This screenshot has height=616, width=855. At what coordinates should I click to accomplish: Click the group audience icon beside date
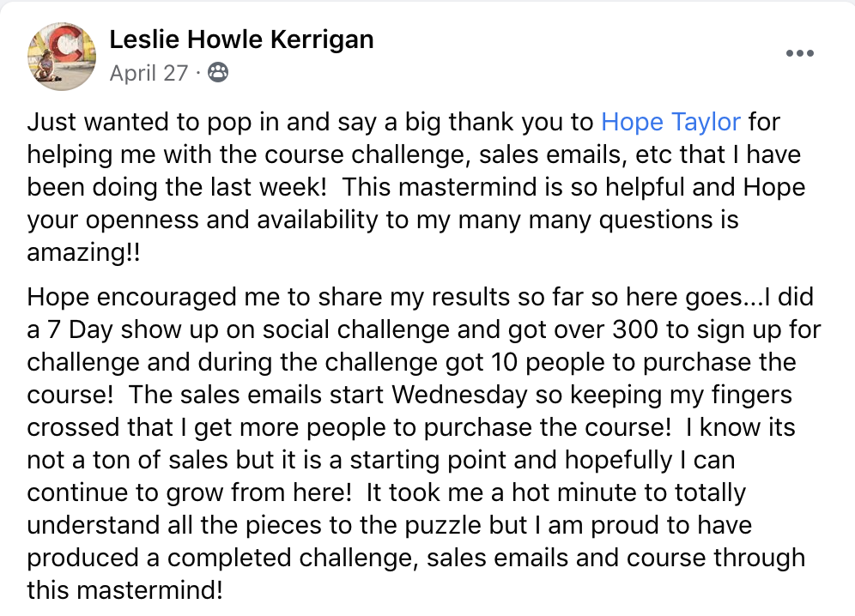[218, 73]
